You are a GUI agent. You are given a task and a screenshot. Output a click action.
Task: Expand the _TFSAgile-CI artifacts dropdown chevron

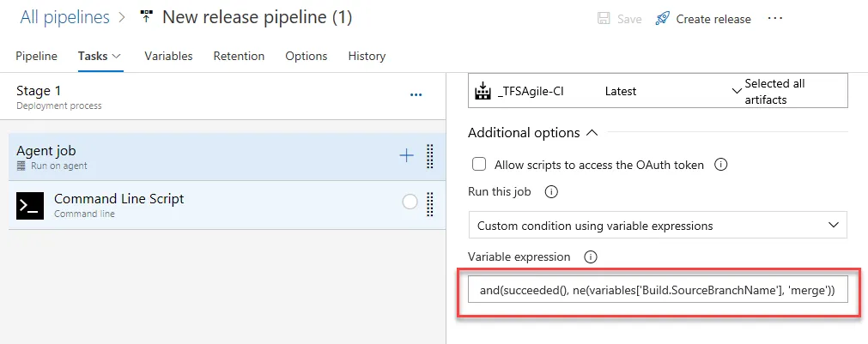736,90
